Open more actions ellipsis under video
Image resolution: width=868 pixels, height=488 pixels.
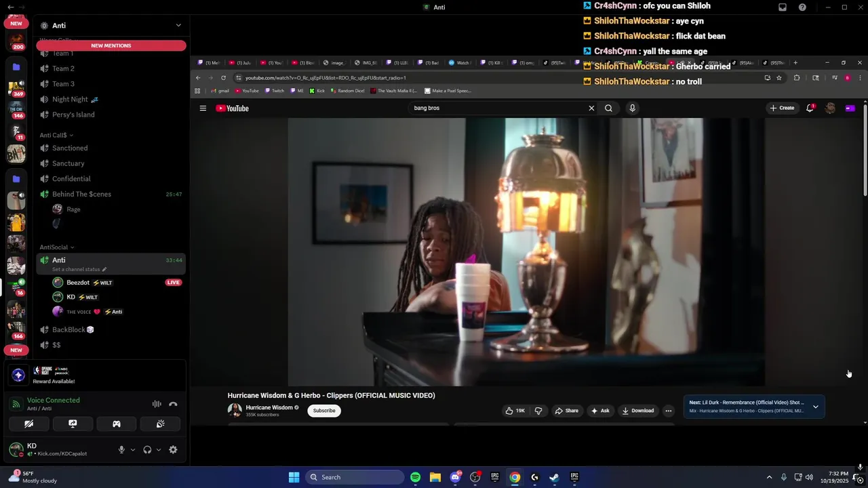pyautogui.click(x=668, y=411)
